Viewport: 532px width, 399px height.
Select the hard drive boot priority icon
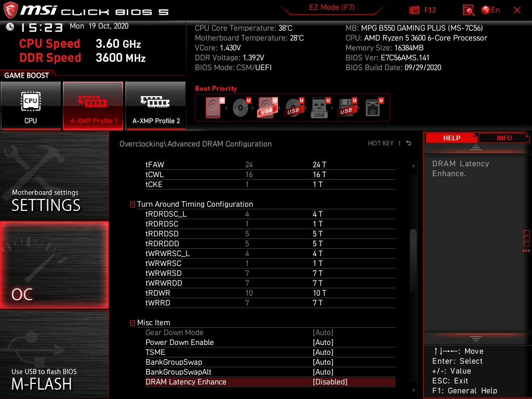pyautogui.click(x=212, y=107)
